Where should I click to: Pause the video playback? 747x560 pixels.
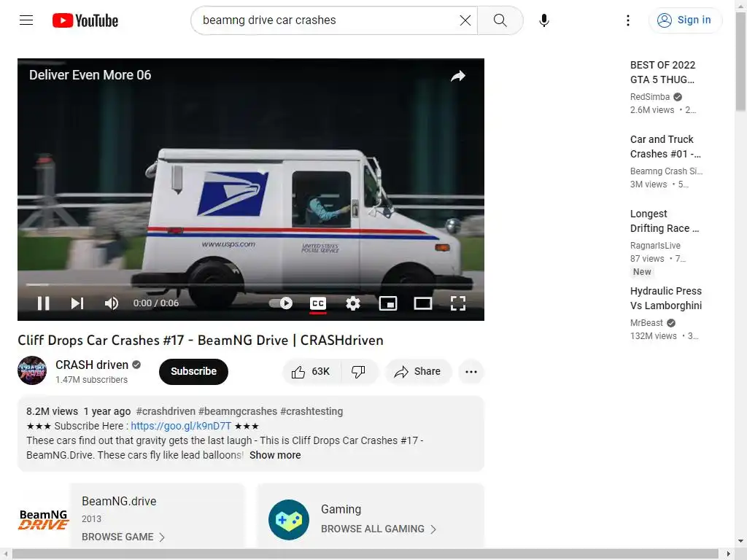point(43,303)
